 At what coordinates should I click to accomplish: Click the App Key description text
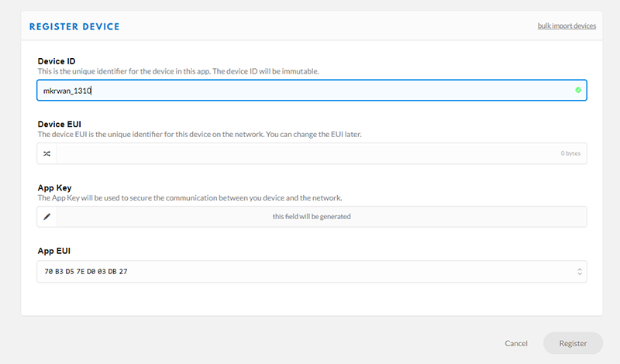click(x=190, y=197)
